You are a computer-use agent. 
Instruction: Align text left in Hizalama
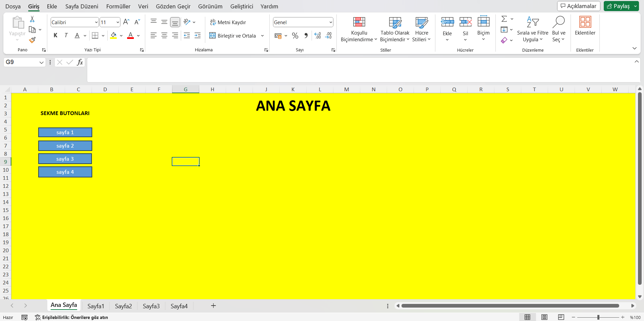click(x=154, y=36)
